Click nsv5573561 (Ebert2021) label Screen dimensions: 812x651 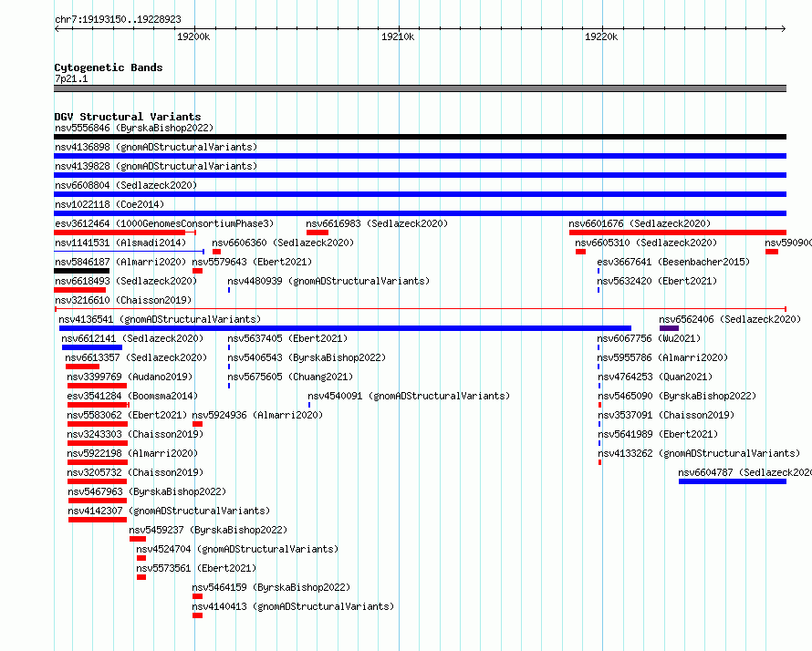(x=196, y=568)
